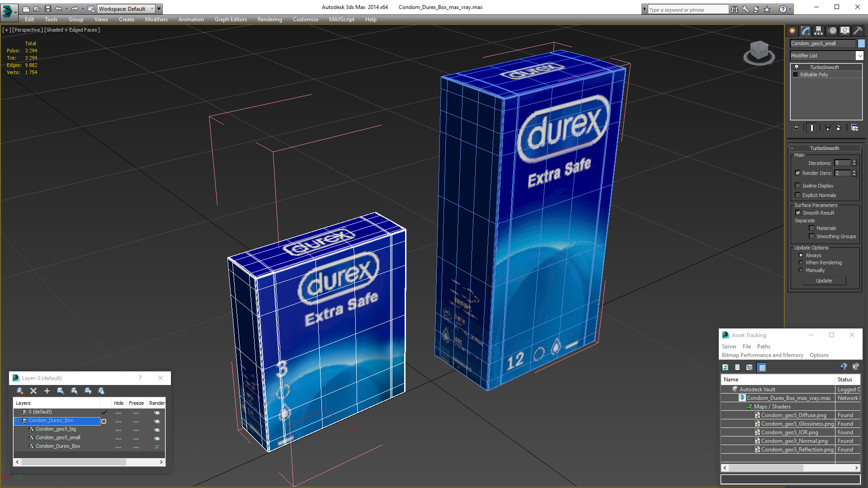The width and height of the screenshot is (868, 488).
Task: Open Paths menu in Asset Tracking
Action: pyautogui.click(x=764, y=347)
